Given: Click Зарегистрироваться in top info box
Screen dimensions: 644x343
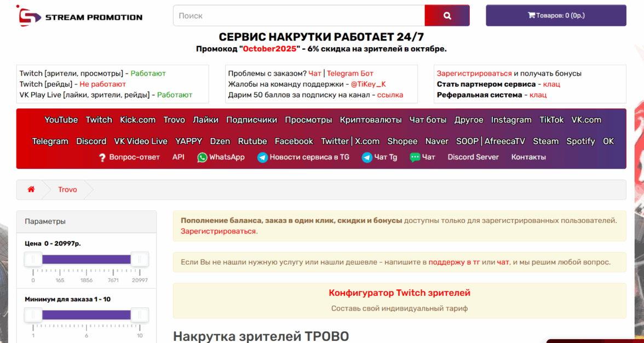Looking at the screenshot, I should 474,73.
